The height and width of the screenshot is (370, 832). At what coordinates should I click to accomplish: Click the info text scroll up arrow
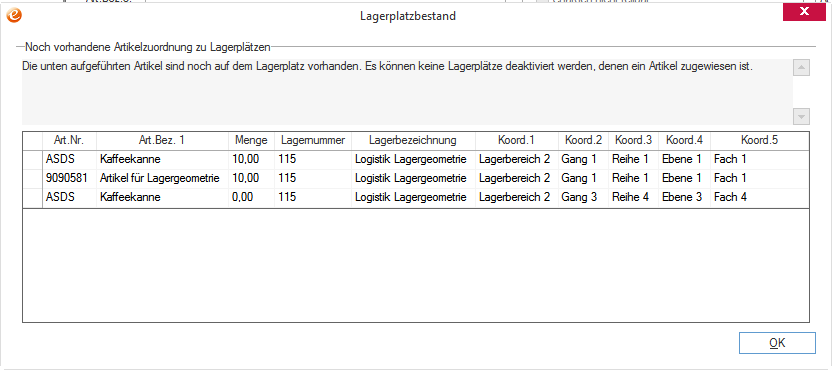pos(801,68)
